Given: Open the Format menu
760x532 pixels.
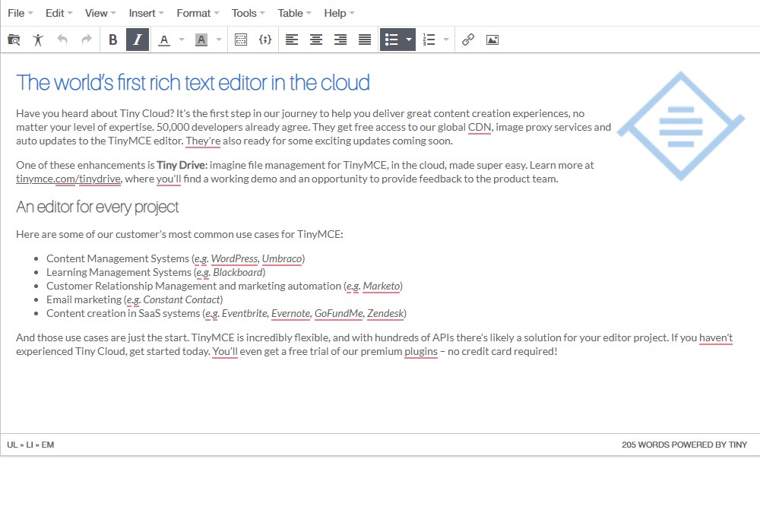Looking at the screenshot, I should click(x=198, y=13).
